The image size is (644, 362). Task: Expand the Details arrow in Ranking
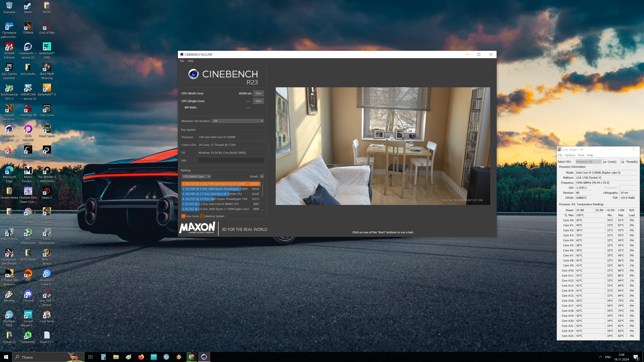click(262, 176)
